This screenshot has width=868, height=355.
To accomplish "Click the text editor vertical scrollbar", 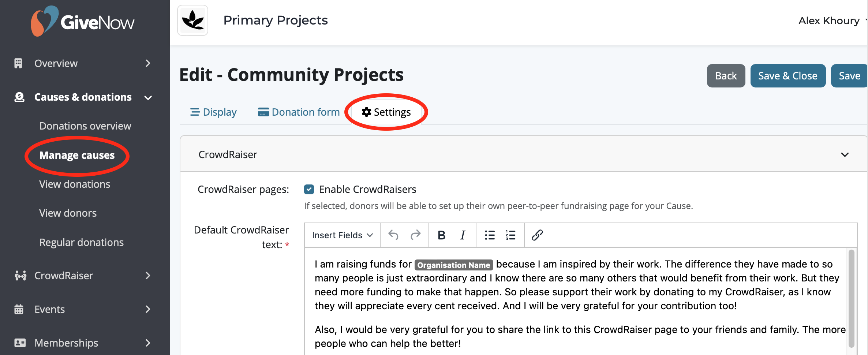I will tap(851, 298).
